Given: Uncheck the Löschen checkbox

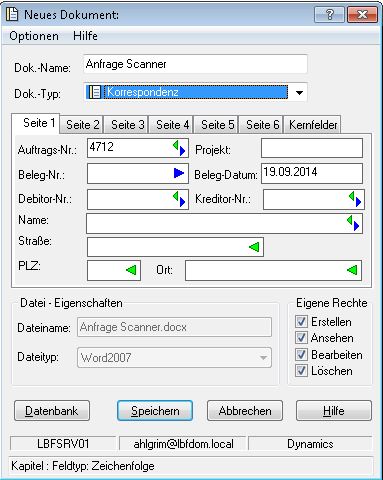Looking at the screenshot, I should (x=301, y=370).
